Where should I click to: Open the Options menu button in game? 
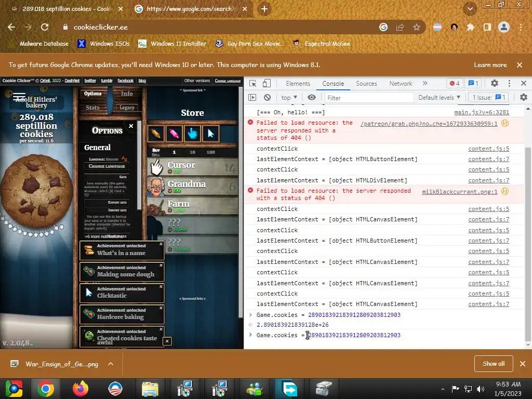(x=92, y=94)
